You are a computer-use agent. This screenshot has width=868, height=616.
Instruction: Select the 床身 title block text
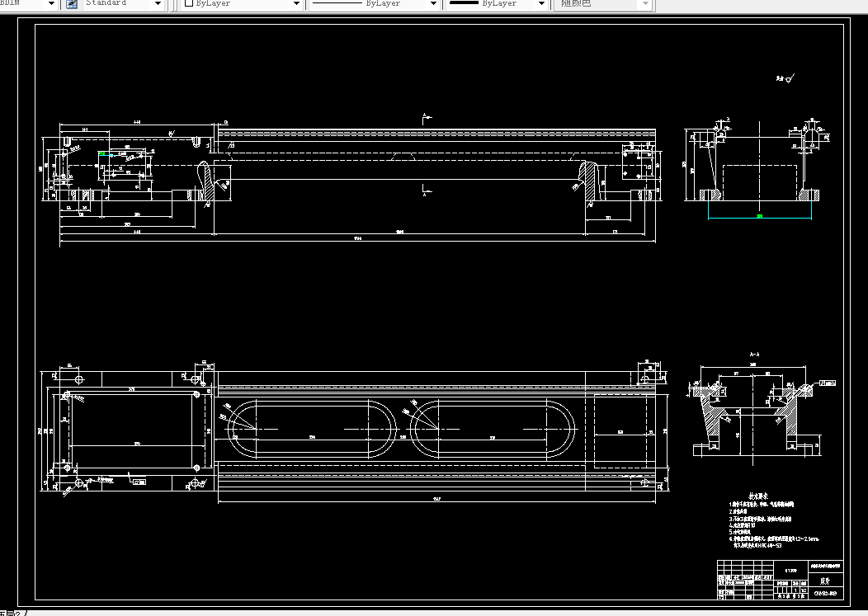[825, 581]
